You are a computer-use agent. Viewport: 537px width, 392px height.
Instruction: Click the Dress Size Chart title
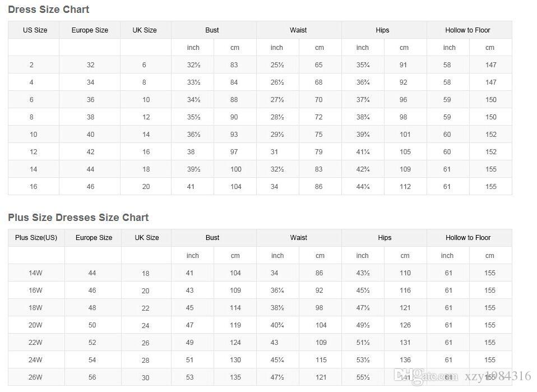click(49, 9)
